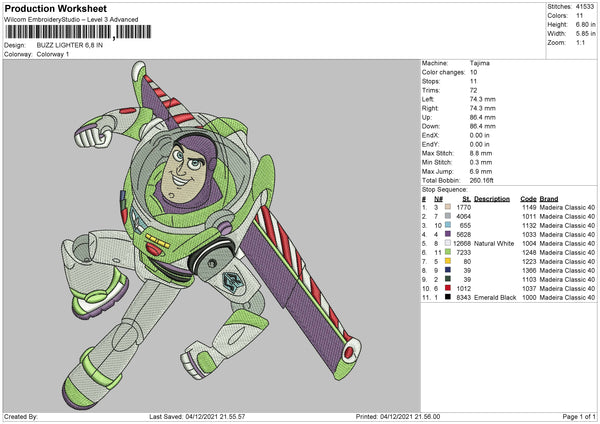600x424 pixels.
Task: Click the 'Up:' extent label
Action: click(x=427, y=117)
